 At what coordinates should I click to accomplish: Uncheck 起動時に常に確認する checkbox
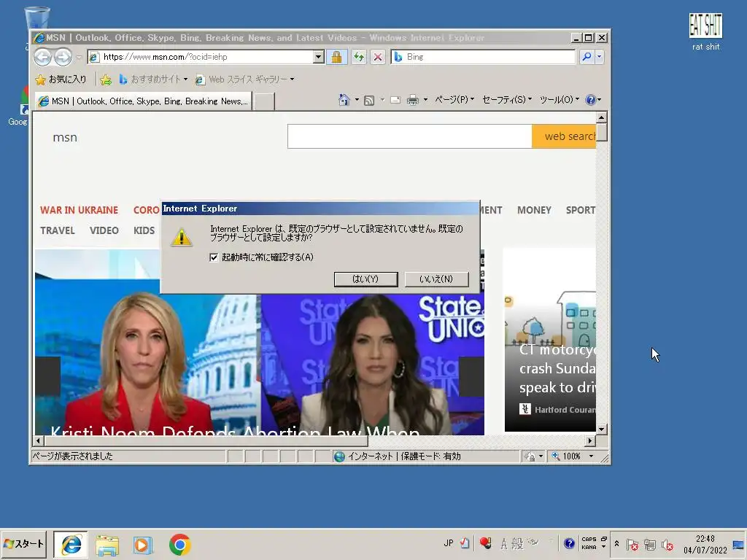(x=214, y=257)
